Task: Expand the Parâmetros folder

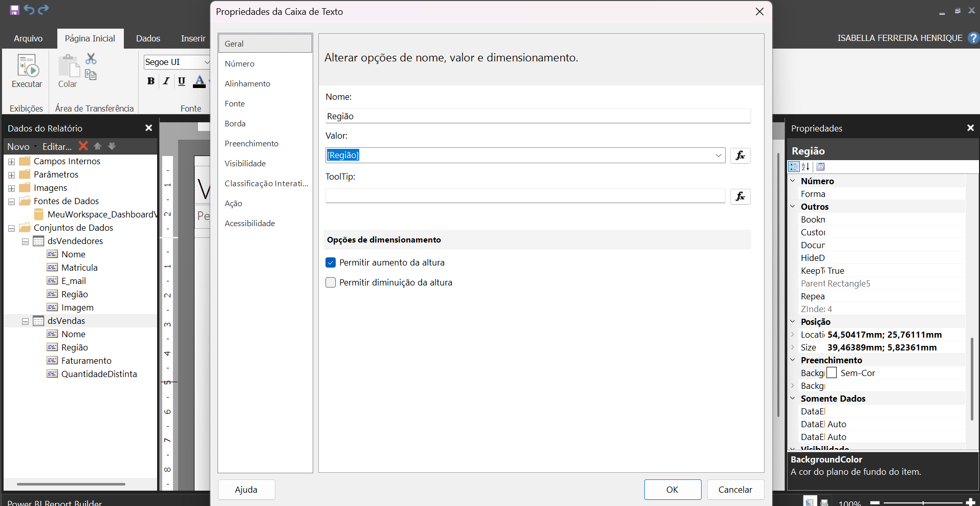Action: pyautogui.click(x=11, y=175)
